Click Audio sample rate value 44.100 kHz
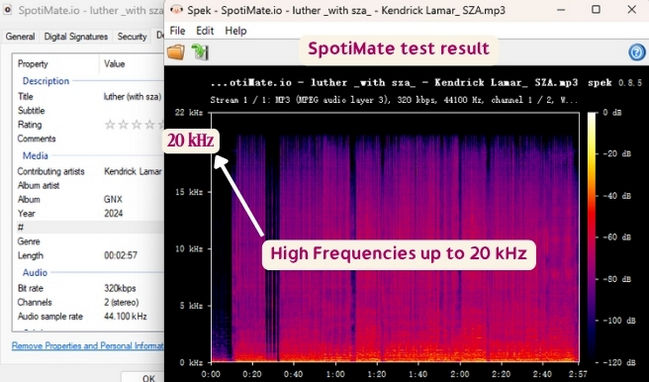The image size is (649, 382). (x=125, y=316)
